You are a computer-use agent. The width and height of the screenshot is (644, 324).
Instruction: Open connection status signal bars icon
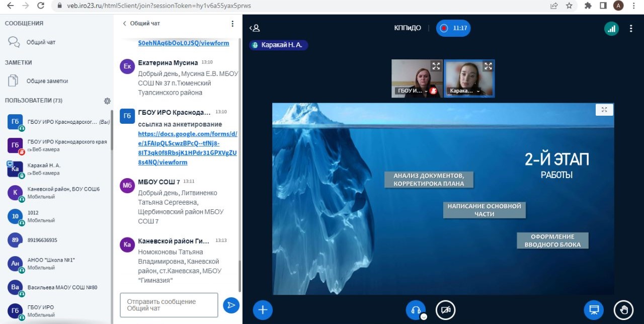click(611, 29)
